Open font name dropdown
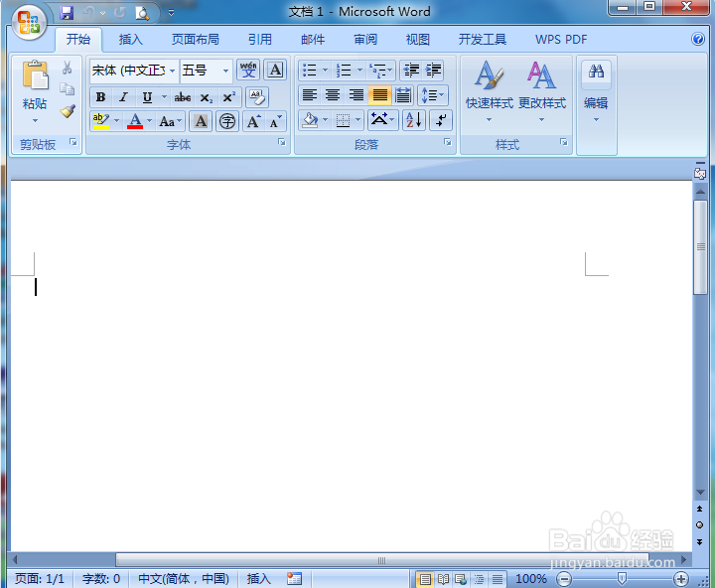The image size is (715, 588). click(172, 71)
